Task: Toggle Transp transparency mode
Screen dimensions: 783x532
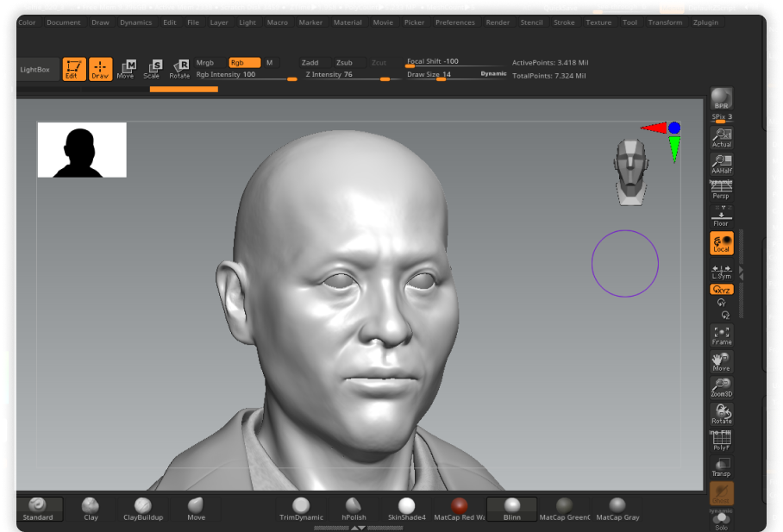Action: coord(722,467)
